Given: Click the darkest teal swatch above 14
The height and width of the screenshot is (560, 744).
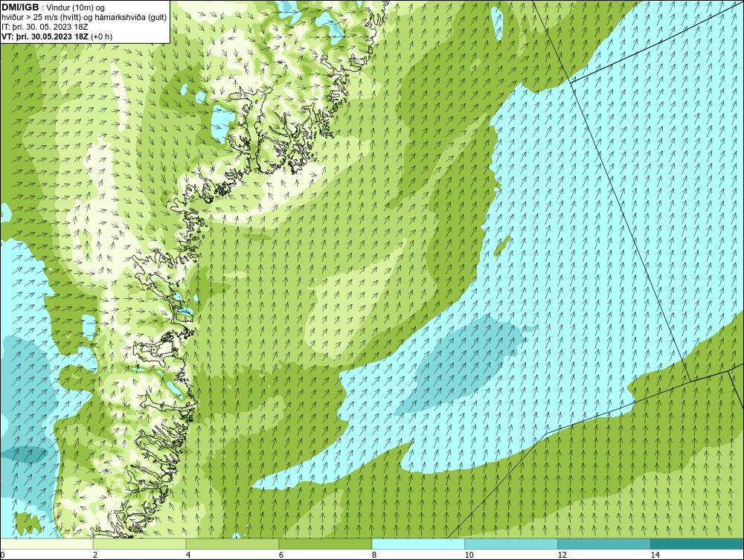Looking at the screenshot, I should tap(698, 544).
